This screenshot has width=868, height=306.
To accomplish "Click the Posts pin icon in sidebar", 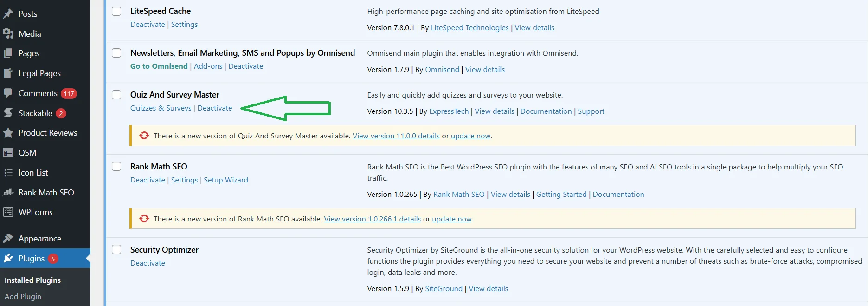I will click(x=8, y=14).
